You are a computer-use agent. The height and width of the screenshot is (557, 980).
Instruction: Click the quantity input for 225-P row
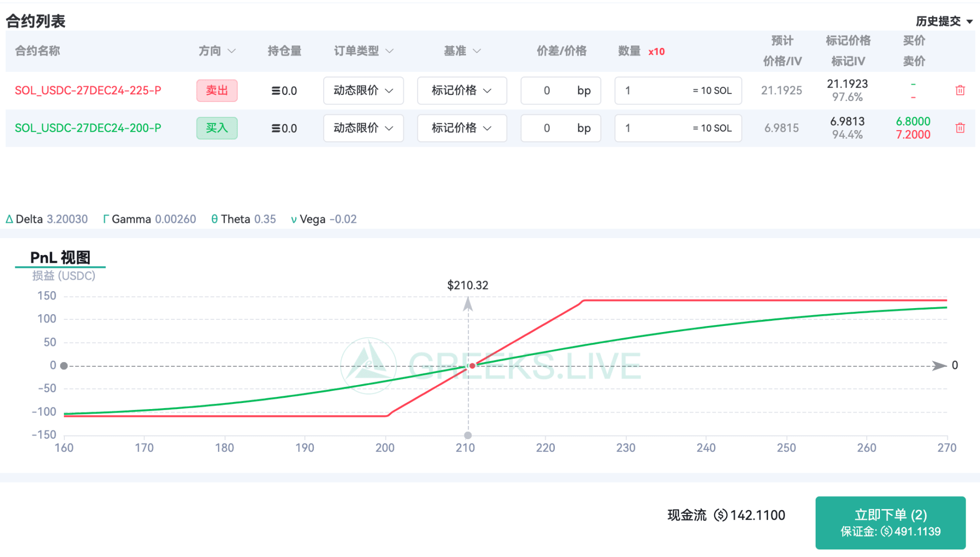click(678, 91)
